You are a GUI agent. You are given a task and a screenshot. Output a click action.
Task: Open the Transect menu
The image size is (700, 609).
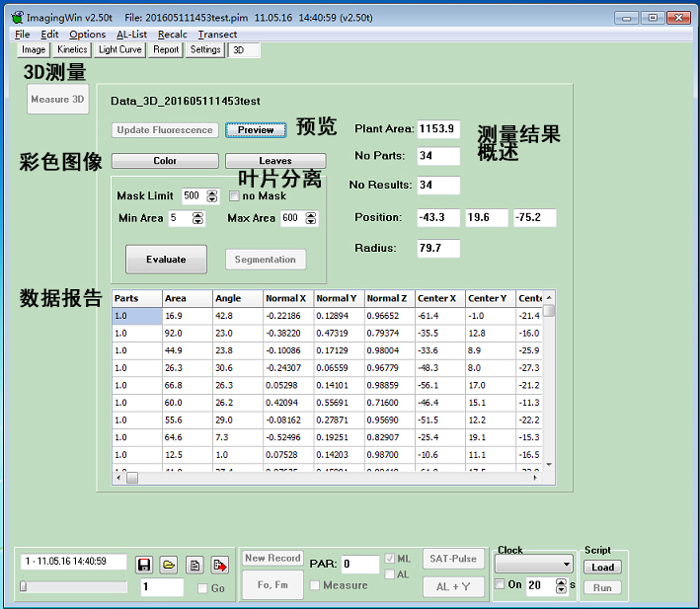tap(217, 35)
